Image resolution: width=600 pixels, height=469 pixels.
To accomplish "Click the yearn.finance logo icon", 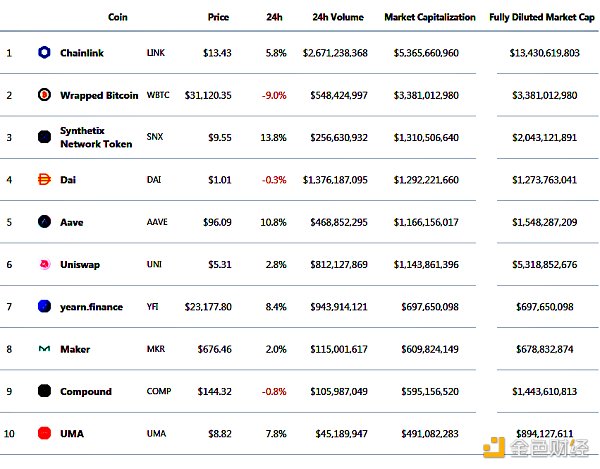I will click(44, 307).
